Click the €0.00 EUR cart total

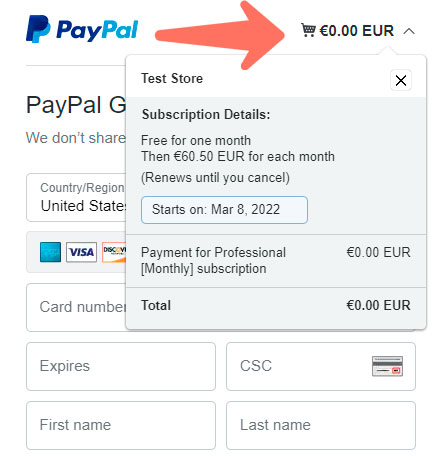point(356,31)
